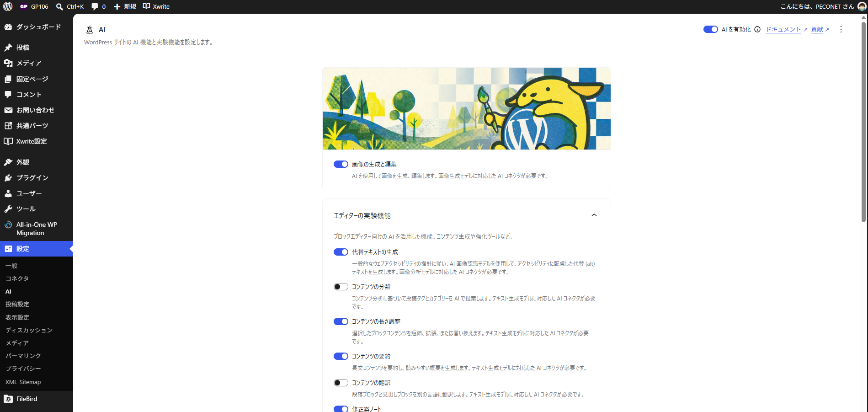This screenshot has width=868, height=412.
Task: Click the メディア sidebar icon
Action: tap(8, 63)
